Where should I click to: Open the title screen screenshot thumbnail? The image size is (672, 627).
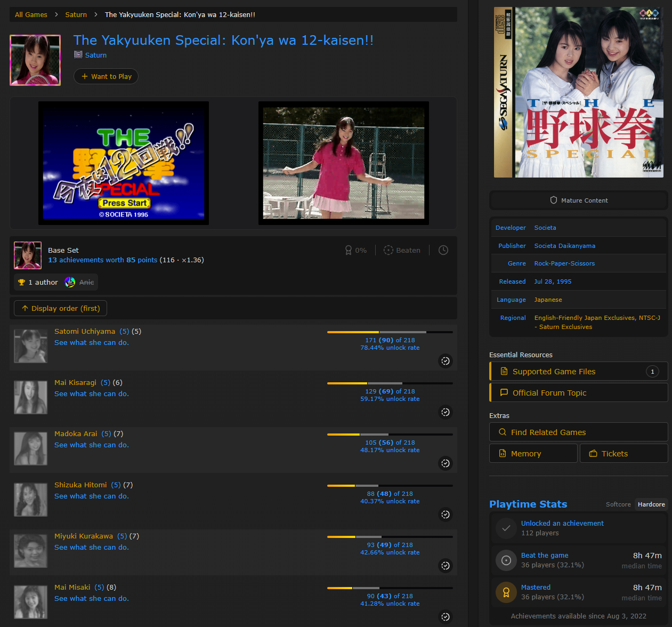[x=124, y=163]
